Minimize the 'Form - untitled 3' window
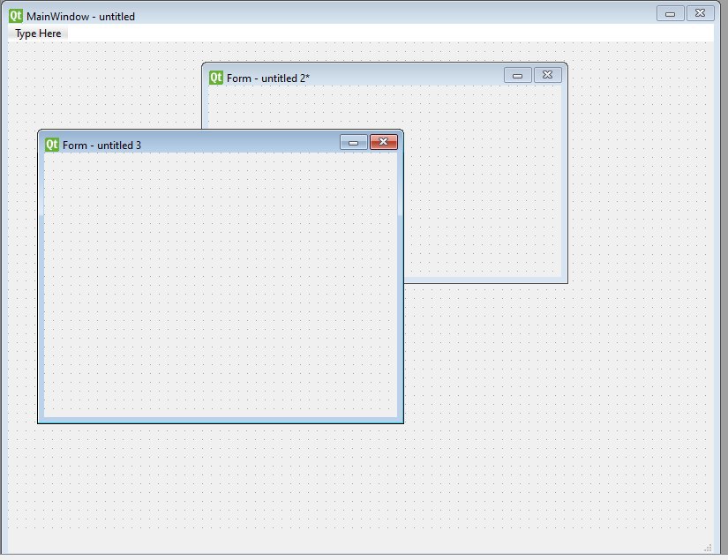728x560 pixels. click(x=354, y=142)
